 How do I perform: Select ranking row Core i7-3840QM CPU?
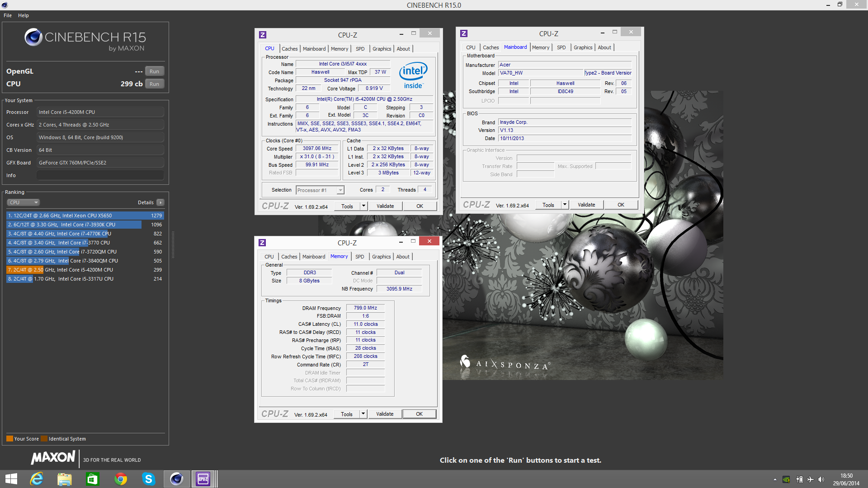click(85, 261)
